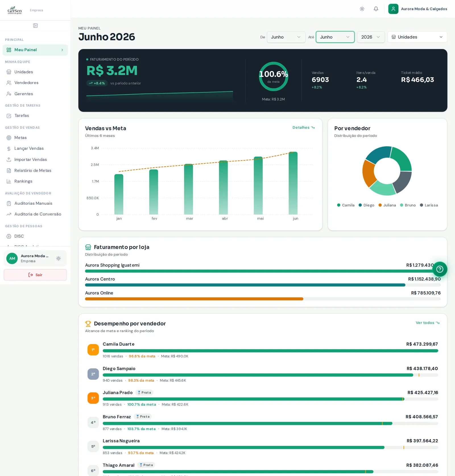Viewport: 455px width, 476px height.
Task: Expand the 2026 year selector
Action: (371, 37)
